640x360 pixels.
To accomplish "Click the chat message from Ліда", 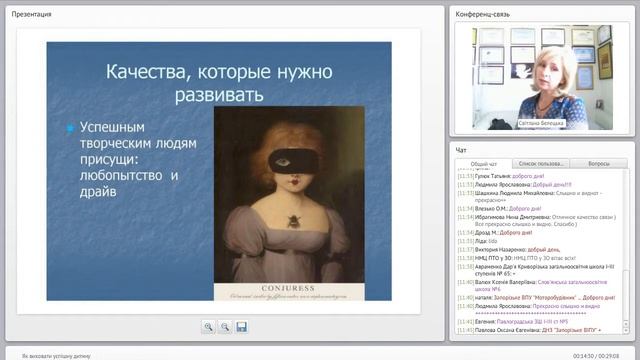I will pyautogui.click(x=478, y=241).
